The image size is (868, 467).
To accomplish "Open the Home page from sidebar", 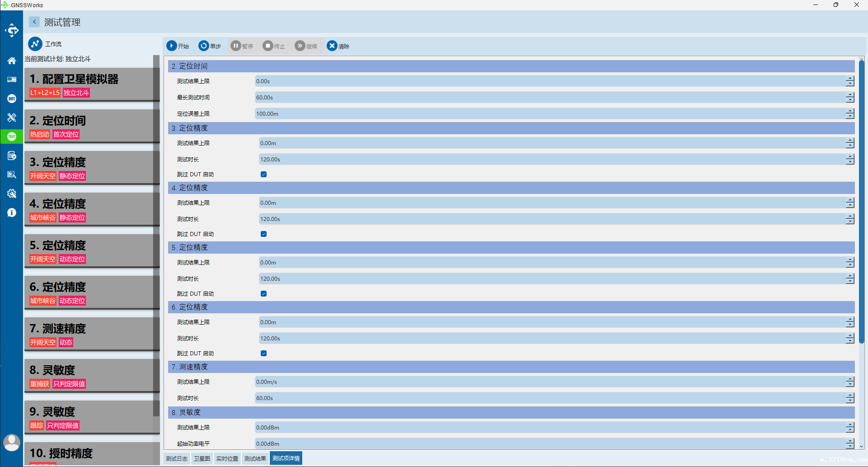I will pyautogui.click(x=12, y=61).
